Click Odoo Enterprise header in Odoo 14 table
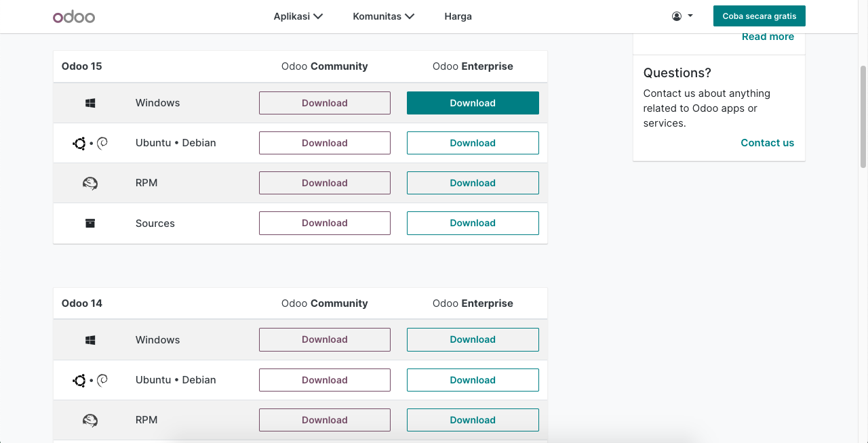The image size is (868, 443). pos(473,303)
